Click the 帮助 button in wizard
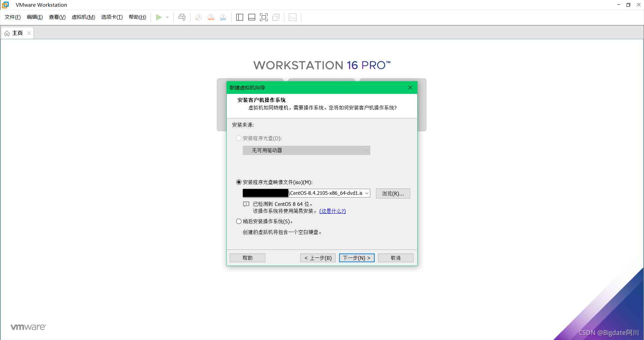644x340 pixels. tap(248, 258)
